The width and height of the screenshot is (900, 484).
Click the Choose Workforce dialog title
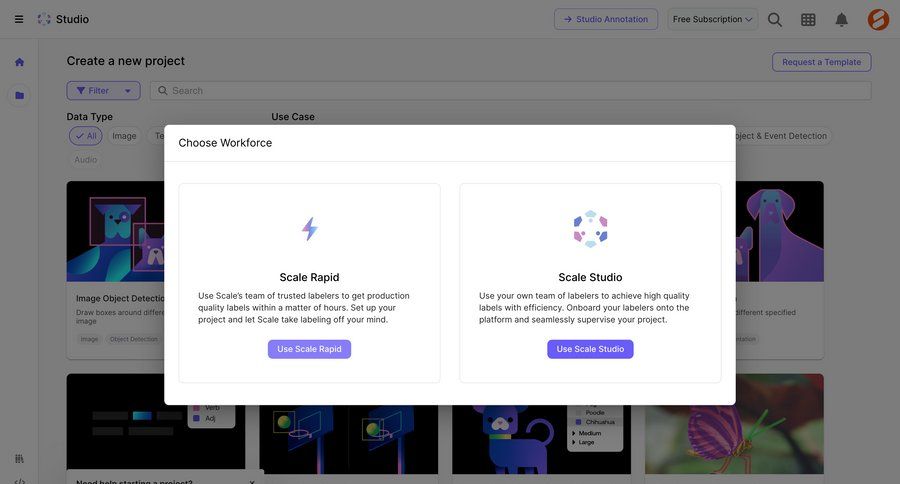[x=225, y=143]
